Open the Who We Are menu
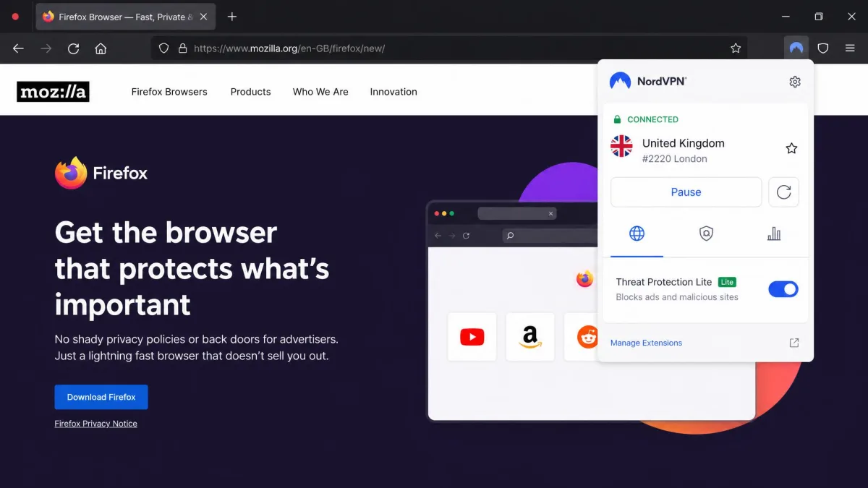 pos(320,92)
